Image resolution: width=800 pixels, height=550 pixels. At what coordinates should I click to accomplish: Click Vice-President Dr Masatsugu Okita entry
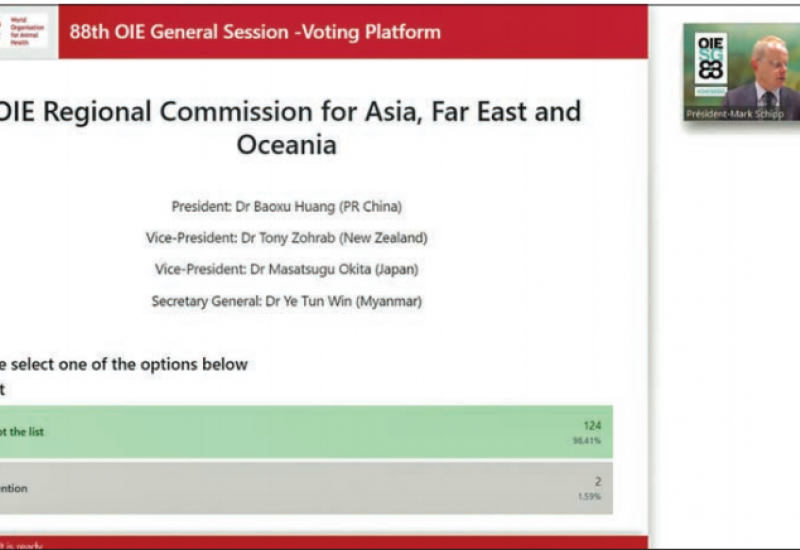(x=286, y=269)
